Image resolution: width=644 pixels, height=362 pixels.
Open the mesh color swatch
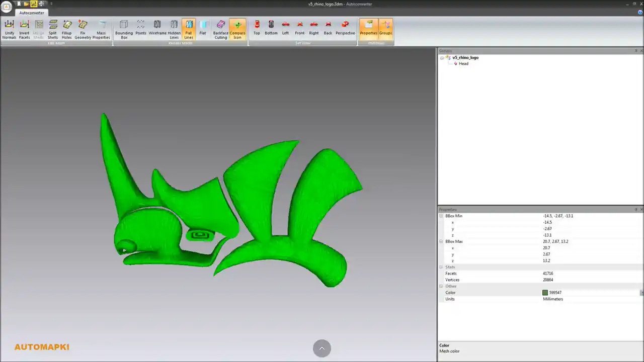545,292
